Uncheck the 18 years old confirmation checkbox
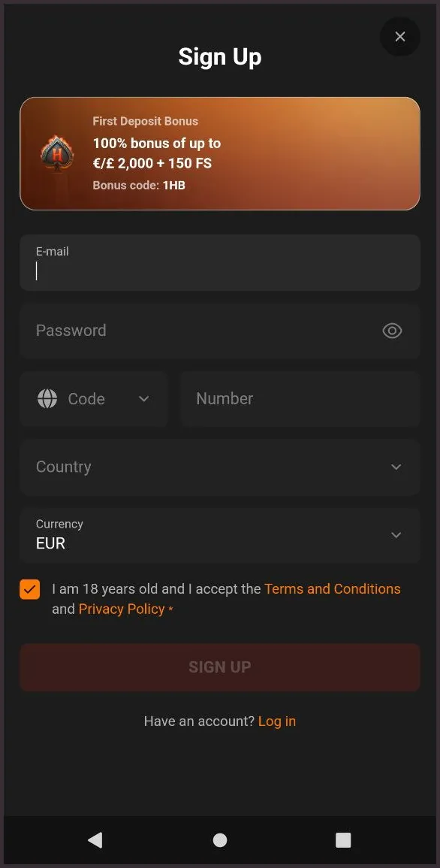The width and height of the screenshot is (440, 868). [29, 589]
